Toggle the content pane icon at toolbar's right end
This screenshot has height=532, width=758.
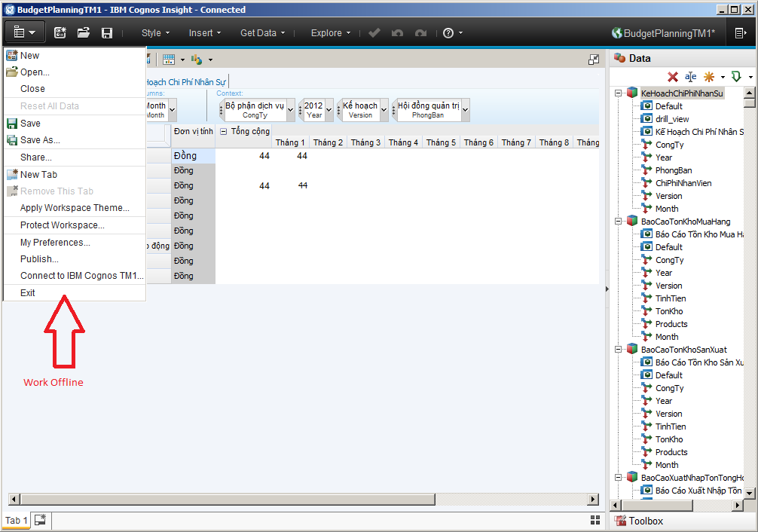click(741, 33)
